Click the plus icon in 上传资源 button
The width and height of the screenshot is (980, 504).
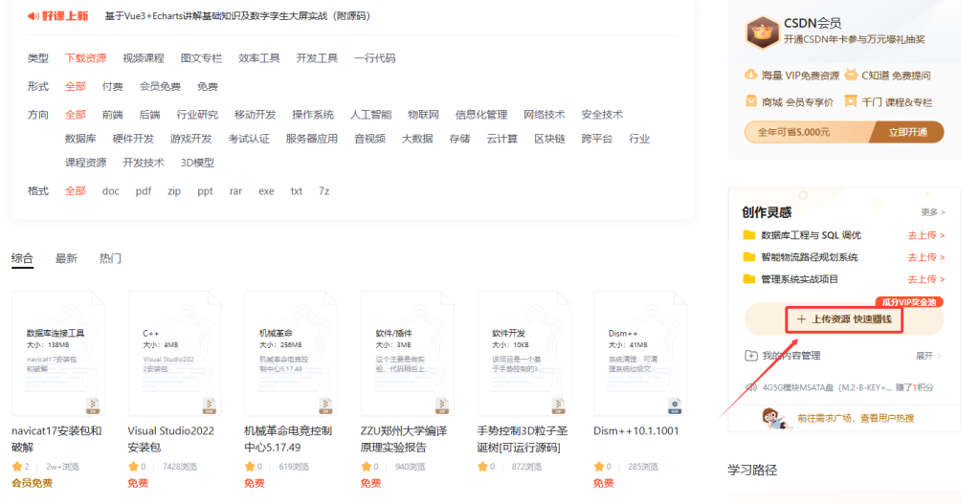pyautogui.click(x=801, y=319)
